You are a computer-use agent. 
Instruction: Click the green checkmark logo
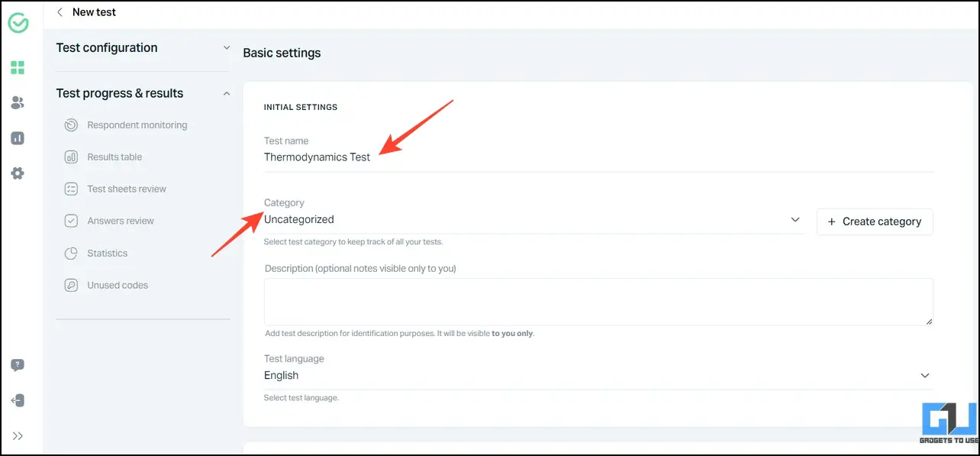pos(18,23)
